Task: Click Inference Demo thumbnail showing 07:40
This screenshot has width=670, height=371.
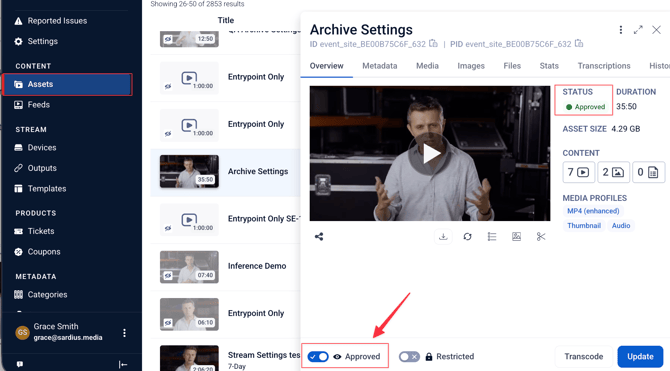Action: click(189, 267)
